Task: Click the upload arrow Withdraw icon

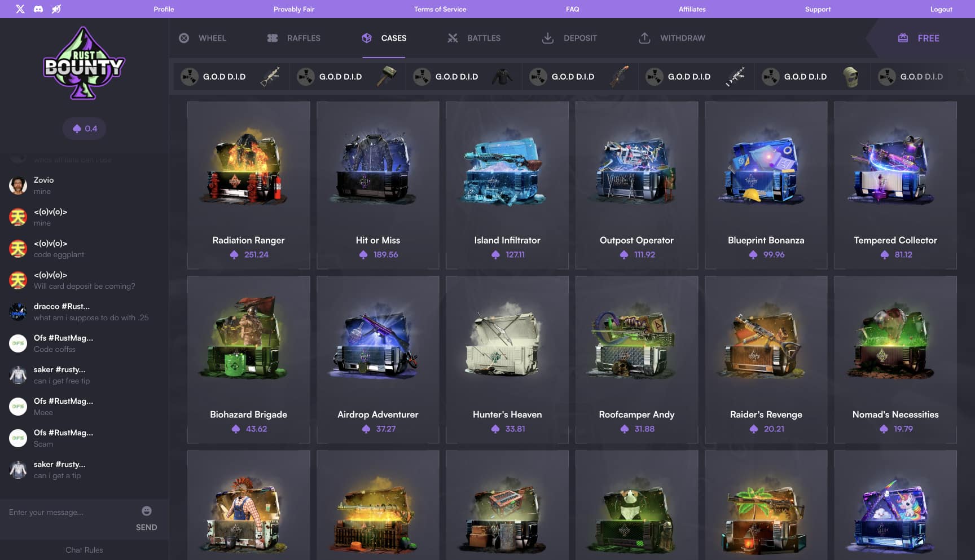Action: click(644, 38)
